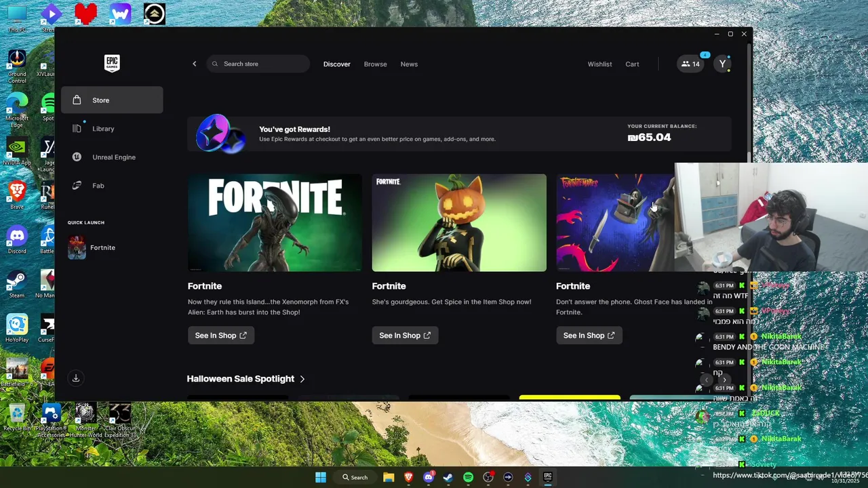Open the Recycle Bin
This screenshot has height=488, width=868.
[x=17, y=417]
